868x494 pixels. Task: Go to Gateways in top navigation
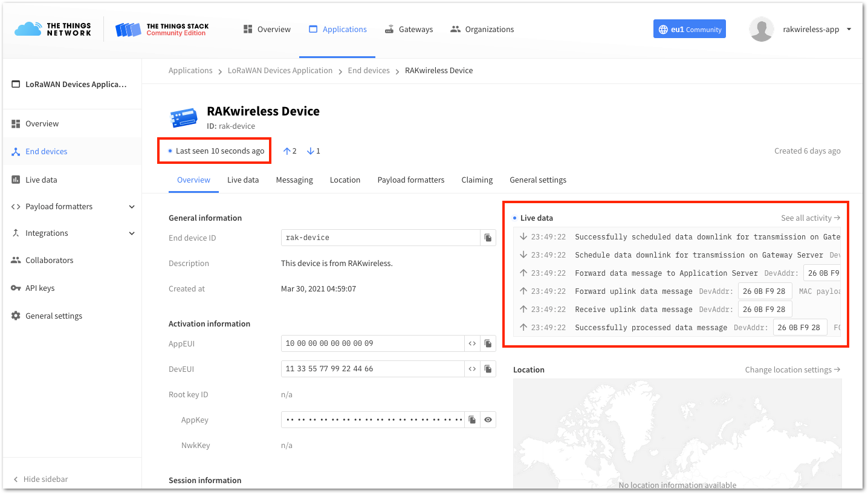point(409,29)
